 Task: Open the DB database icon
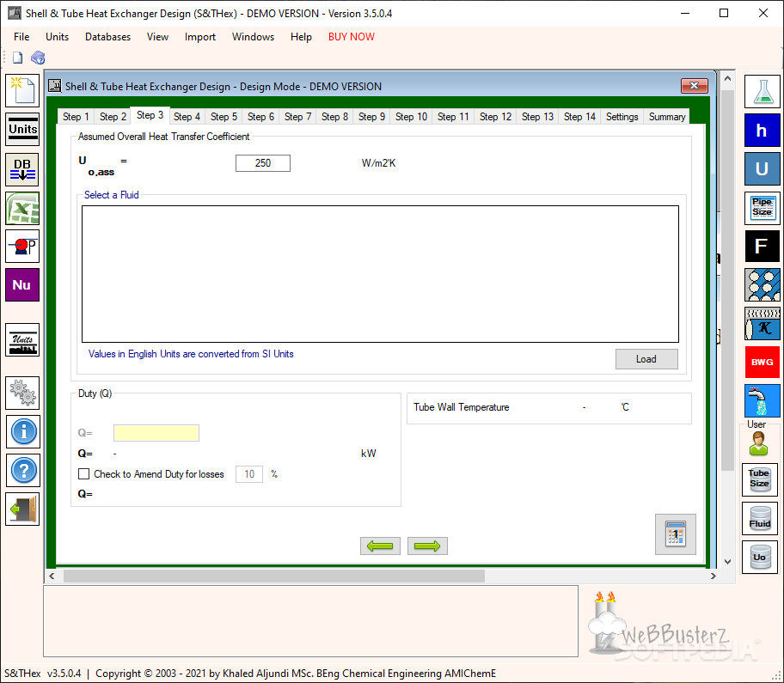click(x=22, y=169)
